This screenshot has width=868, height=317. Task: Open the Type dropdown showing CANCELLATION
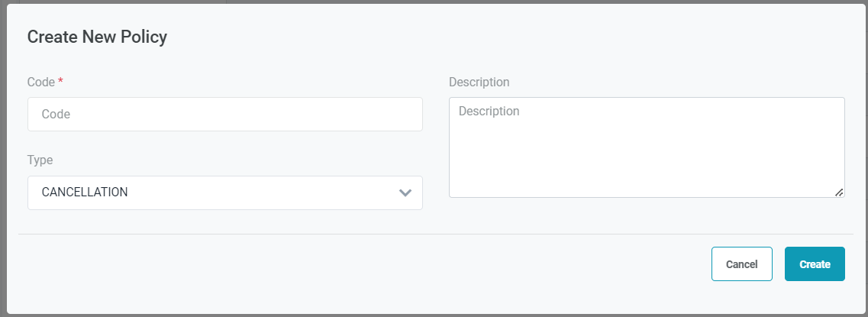pos(224,192)
